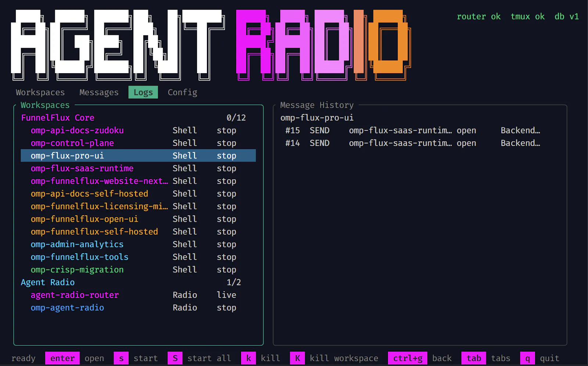Viewport: 588px width, 366px height.
Task: Open message #15 in Message History
Action: click(x=413, y=131)
